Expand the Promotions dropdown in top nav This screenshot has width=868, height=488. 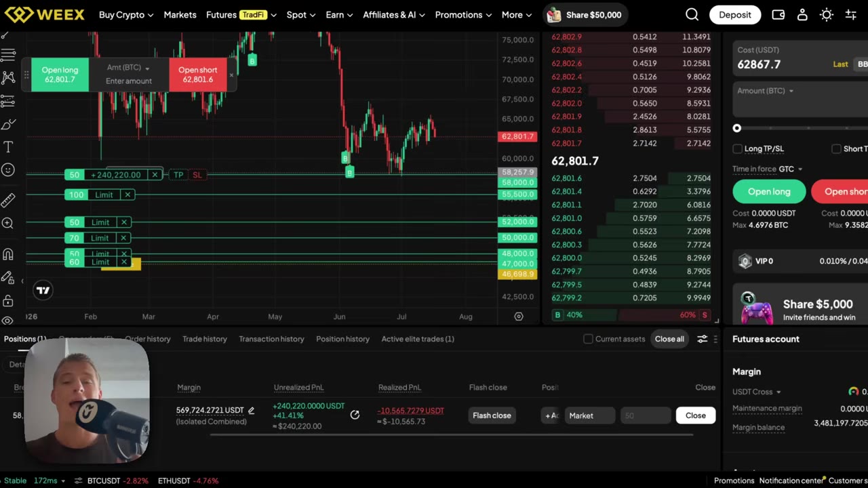coord(463,14)
